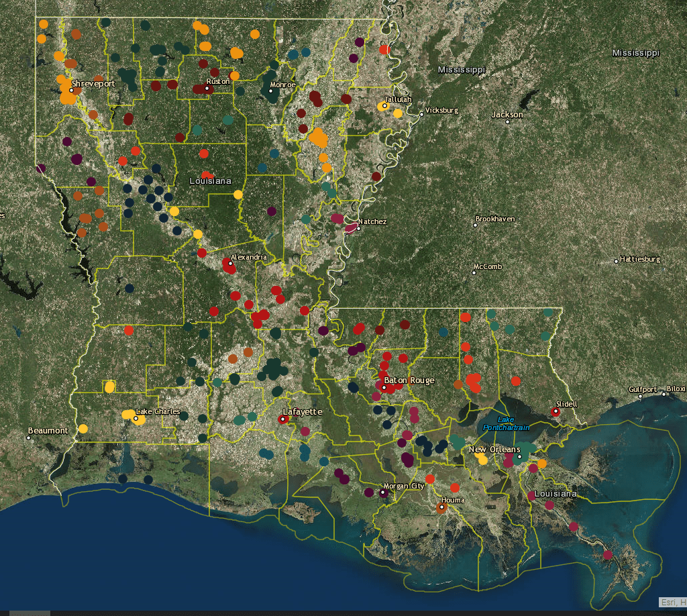The width and height of the screenshot is (687, 616).
Task: Select the purple marker at Morgan City
Action: 384,493
